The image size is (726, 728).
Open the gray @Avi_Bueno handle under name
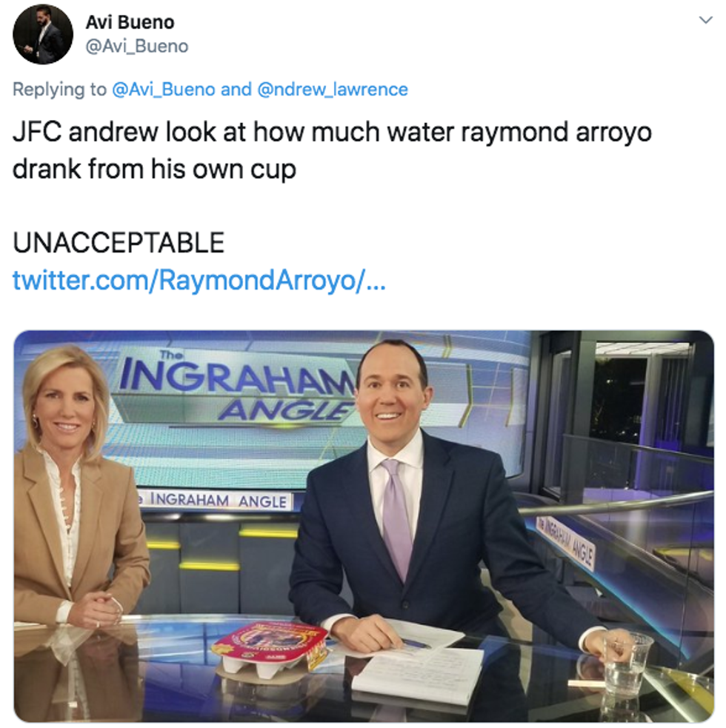coord(137,47)
